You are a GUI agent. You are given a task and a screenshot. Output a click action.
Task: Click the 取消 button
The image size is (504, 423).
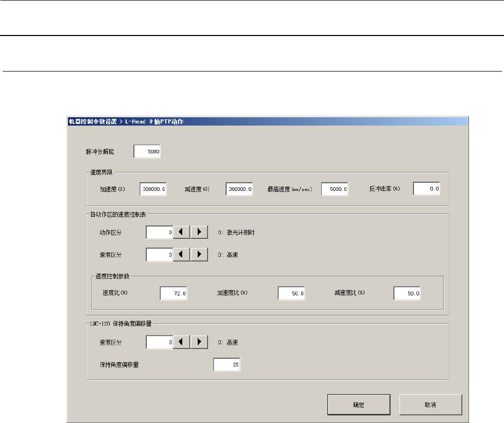[x=430, y=404]
